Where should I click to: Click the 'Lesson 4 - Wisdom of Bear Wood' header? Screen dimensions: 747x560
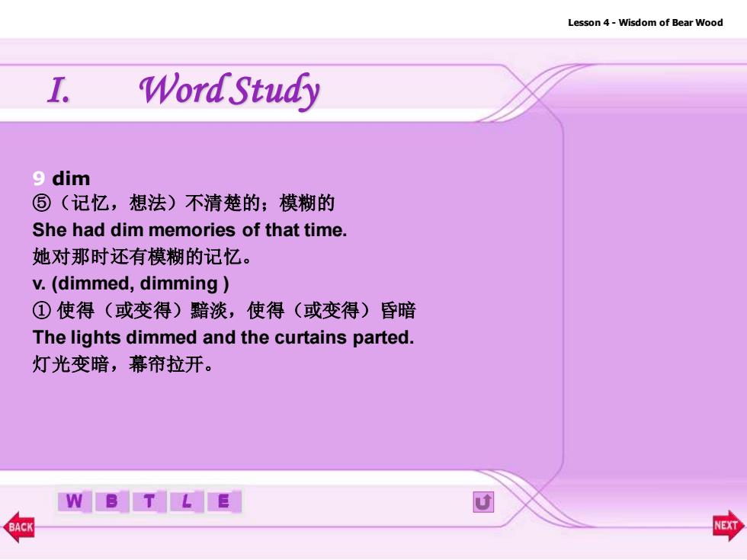(645, 22)
